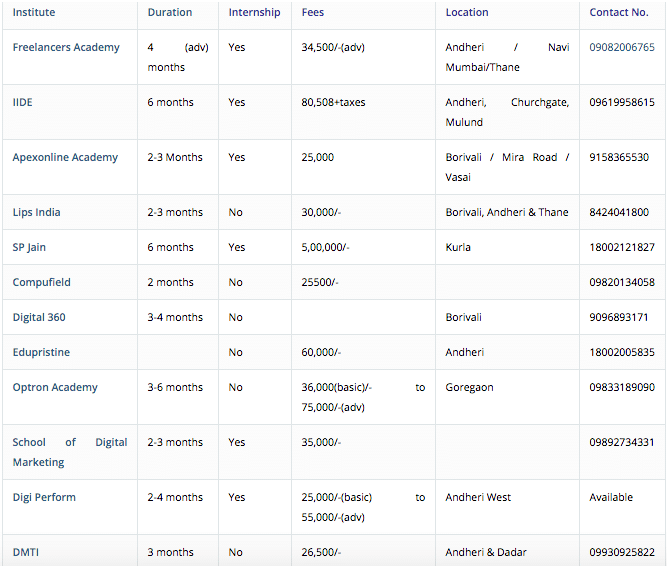Select fee 35,000/- for School of Digital Marketing

pos(321,442)
